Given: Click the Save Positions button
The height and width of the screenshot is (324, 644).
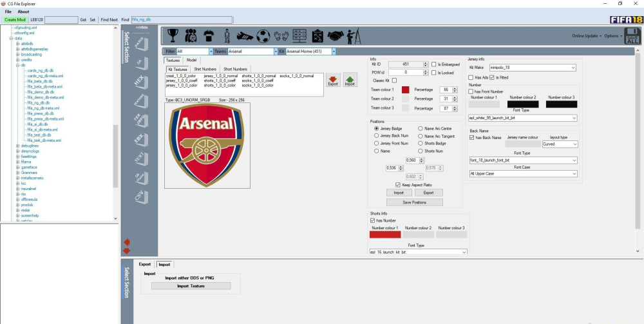Looking at the screenshot, I should [414, 202].
